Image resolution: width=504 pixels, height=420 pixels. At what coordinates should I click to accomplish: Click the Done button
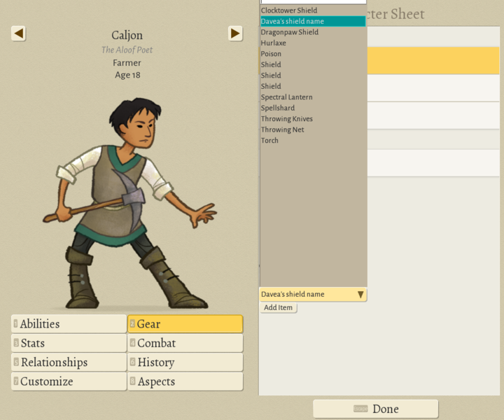pyautogui.click(x=376, y=409)
